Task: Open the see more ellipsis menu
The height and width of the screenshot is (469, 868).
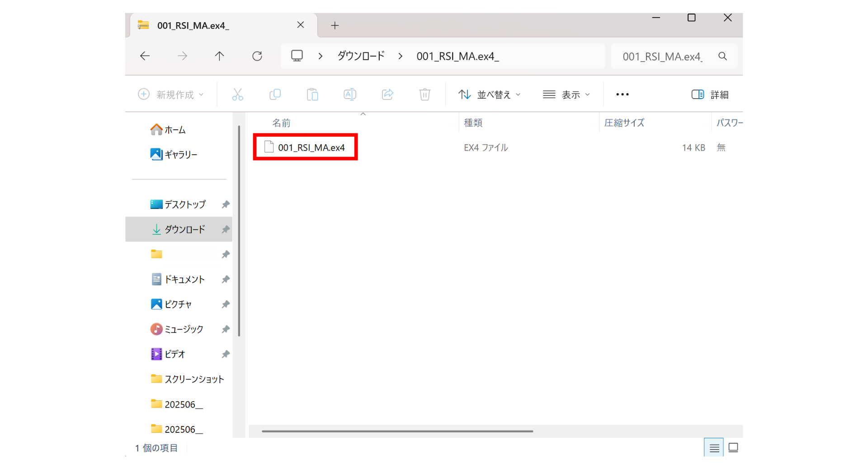Action: pyautogui.click(x=622, y=95)
